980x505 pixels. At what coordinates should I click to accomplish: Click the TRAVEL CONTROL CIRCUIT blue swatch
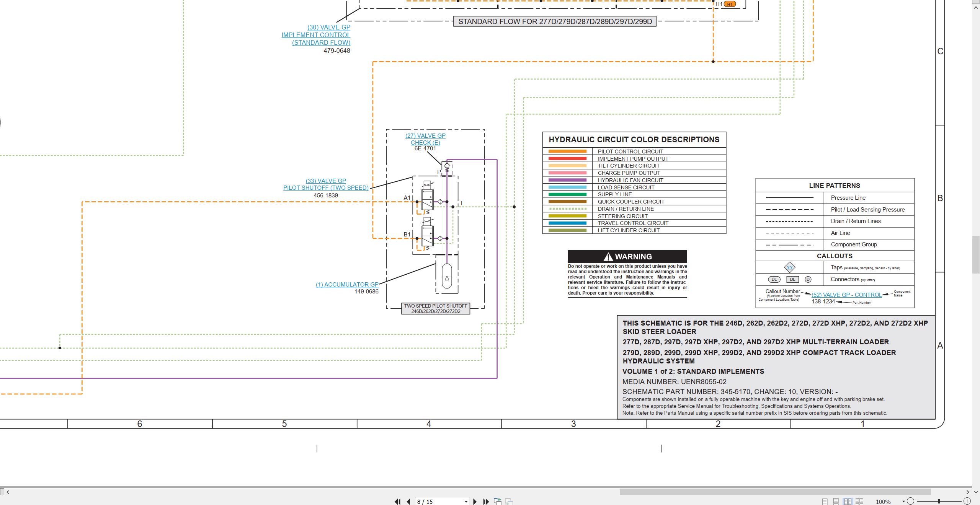pos(567,223)
